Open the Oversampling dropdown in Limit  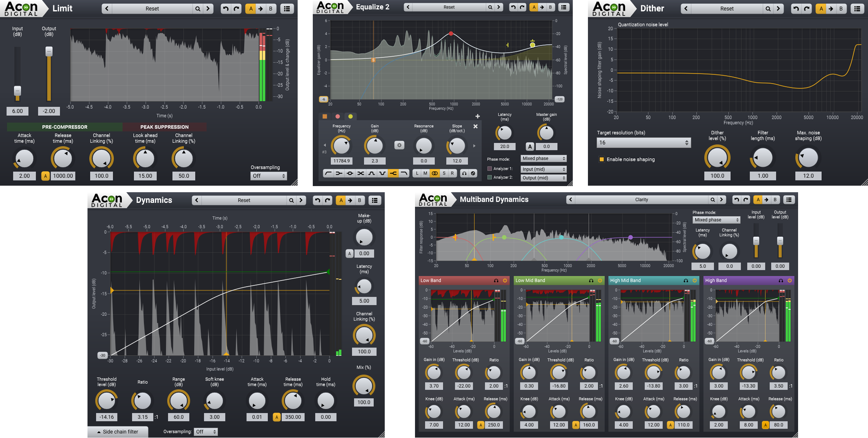(269, 175)
